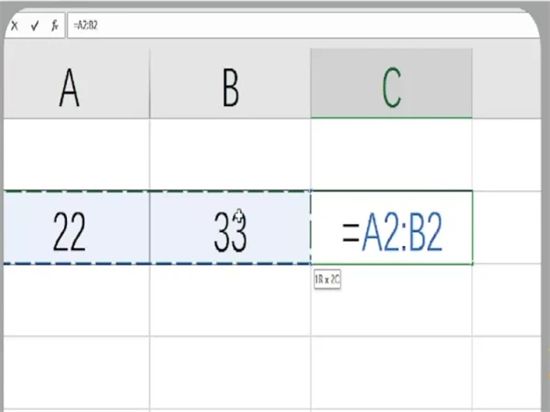Click into formula bar showing =A2:B2
Screen dimensions: 550x412
tap(303, 26)
